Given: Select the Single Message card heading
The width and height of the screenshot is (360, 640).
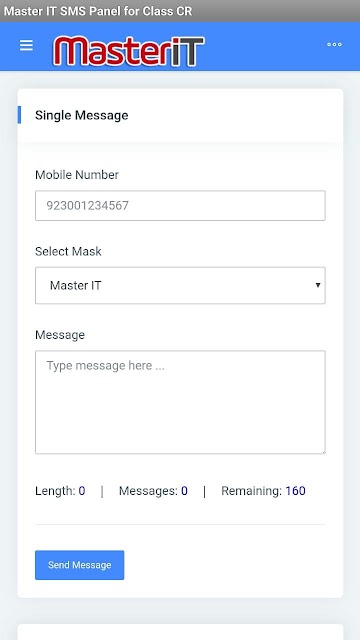Looking at the screenshot, I should click(x=82, y=115).
